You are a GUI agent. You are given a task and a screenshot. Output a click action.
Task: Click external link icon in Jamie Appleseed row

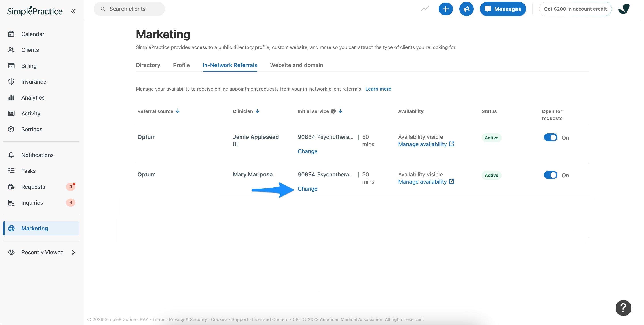[x=451, y=144]
